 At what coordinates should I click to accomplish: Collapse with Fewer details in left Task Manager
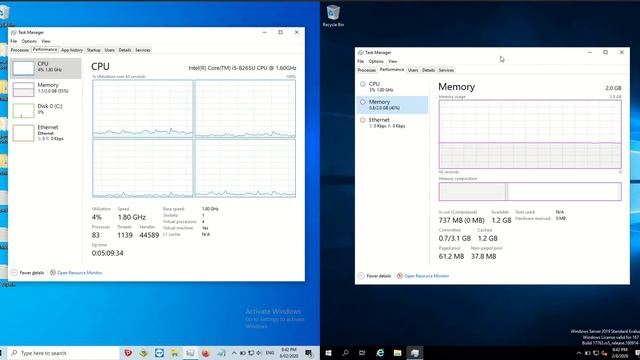point(28,273)
